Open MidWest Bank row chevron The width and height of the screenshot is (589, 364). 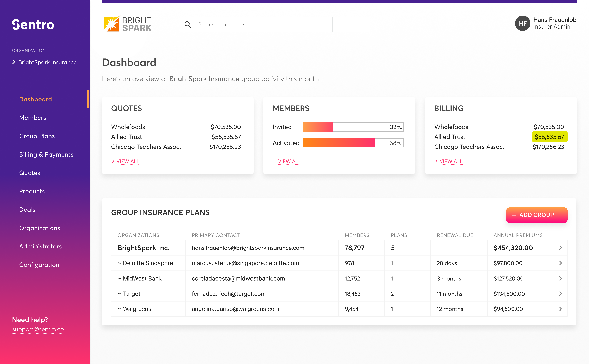(560, 278)
